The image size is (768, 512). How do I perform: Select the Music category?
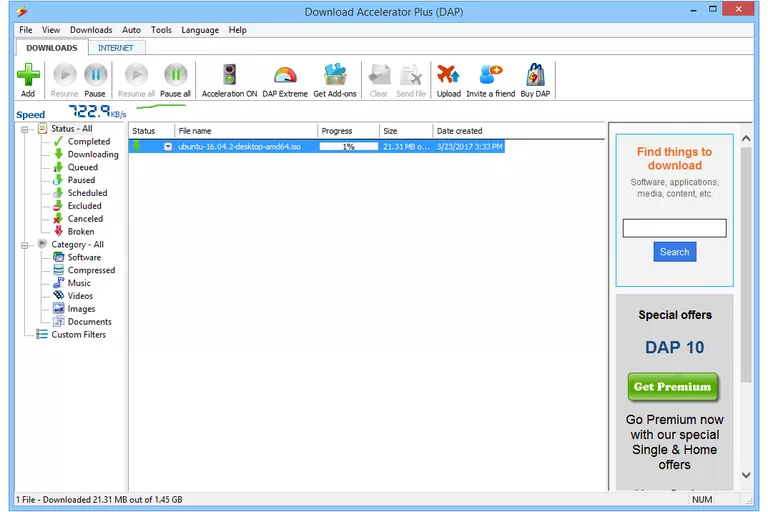(79, 283)
